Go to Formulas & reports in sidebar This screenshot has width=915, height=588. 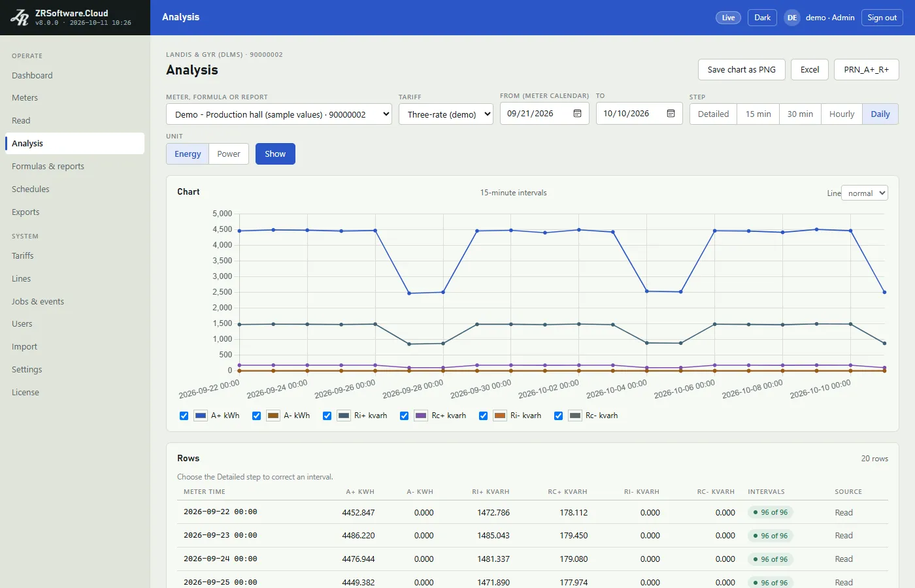coord(48,167)
